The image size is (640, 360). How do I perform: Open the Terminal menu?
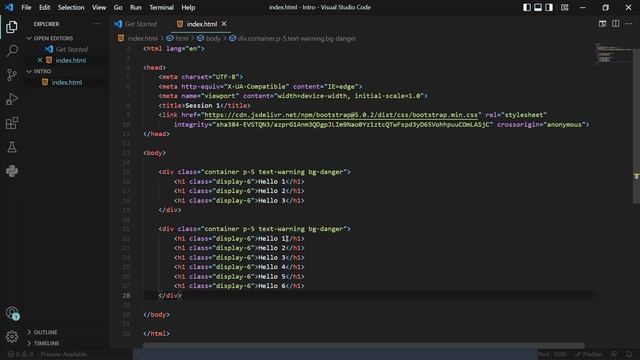(161, 7)
